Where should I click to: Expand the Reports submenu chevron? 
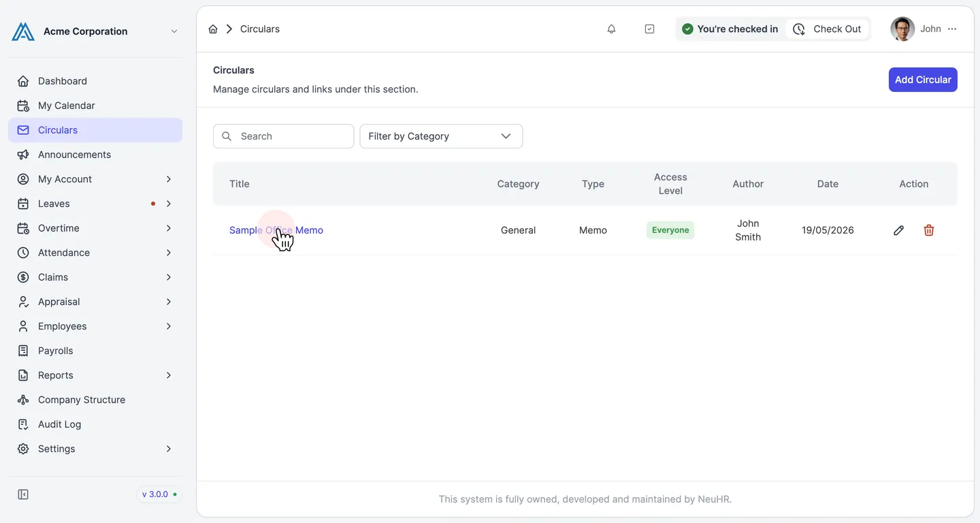[x=169, y=375]
